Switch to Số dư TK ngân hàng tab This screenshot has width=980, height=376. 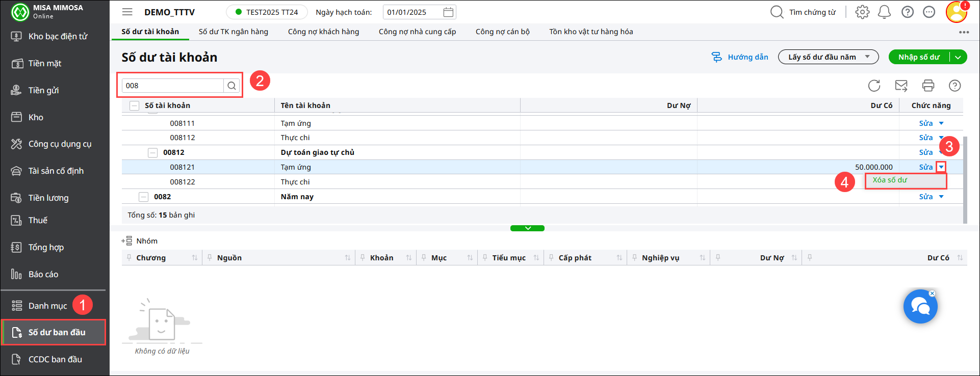point(233,32)
